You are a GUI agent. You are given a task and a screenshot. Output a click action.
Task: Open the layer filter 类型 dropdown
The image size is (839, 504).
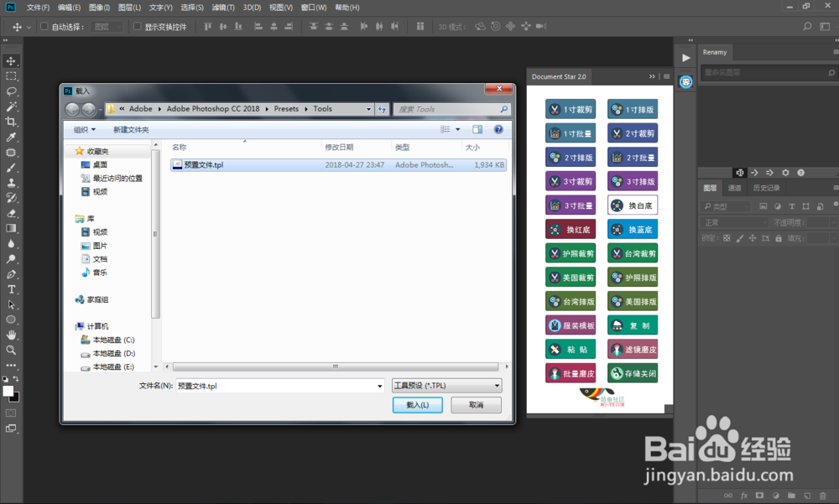[727, 206]
